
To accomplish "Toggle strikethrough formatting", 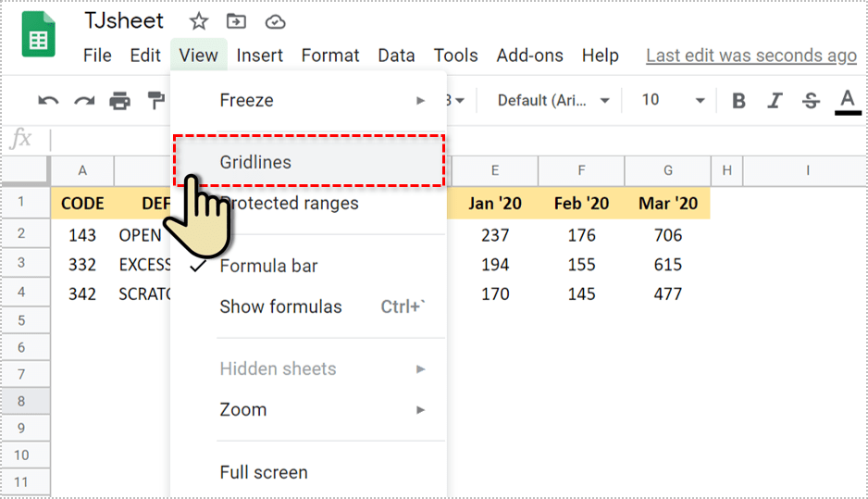I will [x=812, y=100].
